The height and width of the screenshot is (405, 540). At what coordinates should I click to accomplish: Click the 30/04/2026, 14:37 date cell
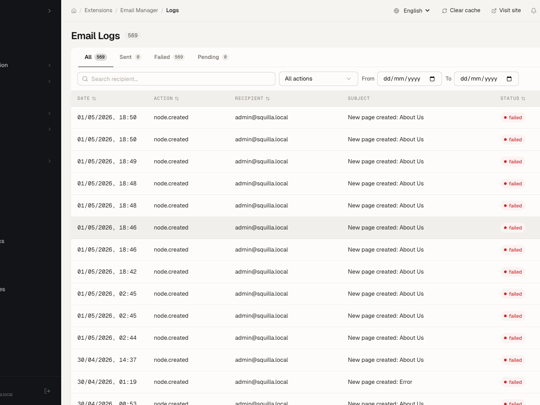tap(107, 360)
